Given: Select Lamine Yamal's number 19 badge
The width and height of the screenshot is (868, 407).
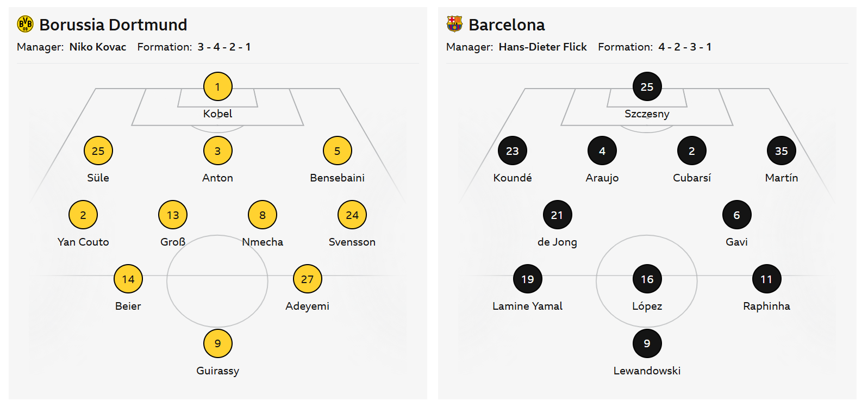Looking at the screenshot, I should 527,279.
